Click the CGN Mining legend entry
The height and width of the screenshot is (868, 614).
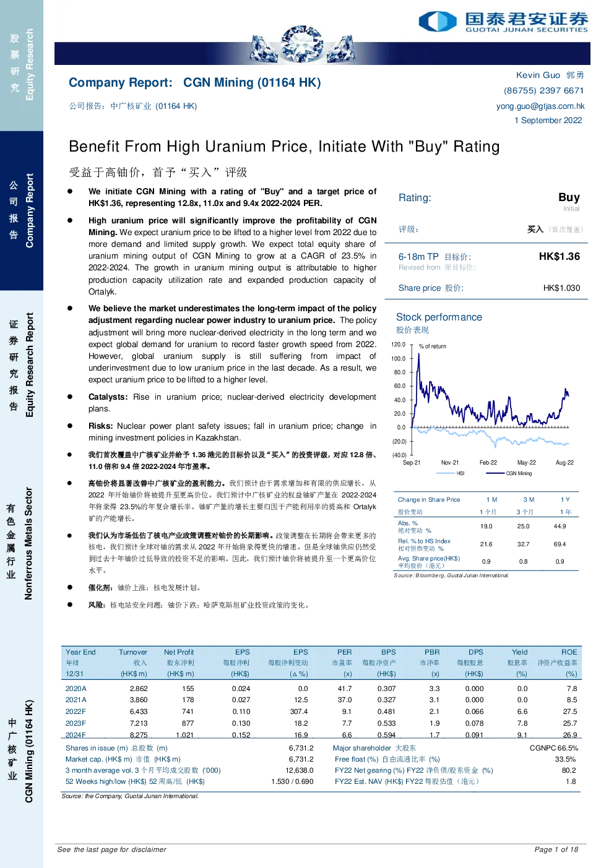(509, 473)
